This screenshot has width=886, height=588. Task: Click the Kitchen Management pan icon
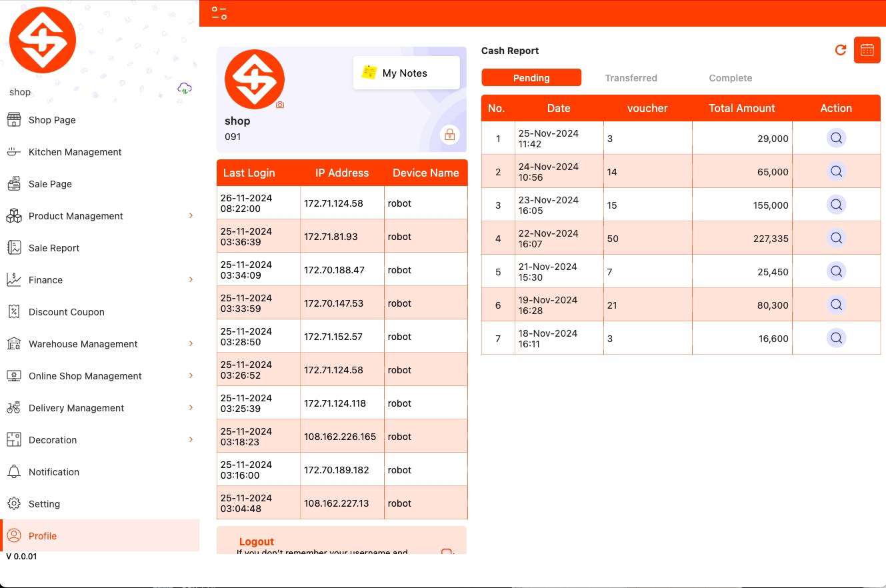pyautogui.click(x=14, y=152)
